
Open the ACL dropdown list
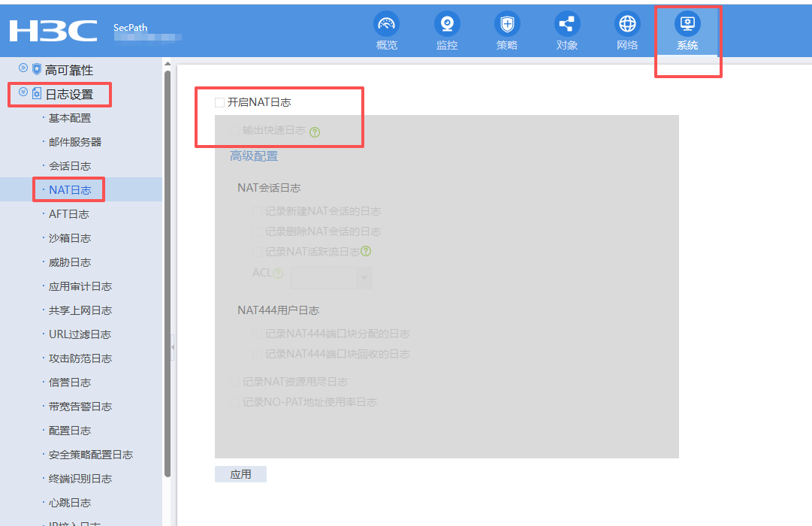pos(364,278)
